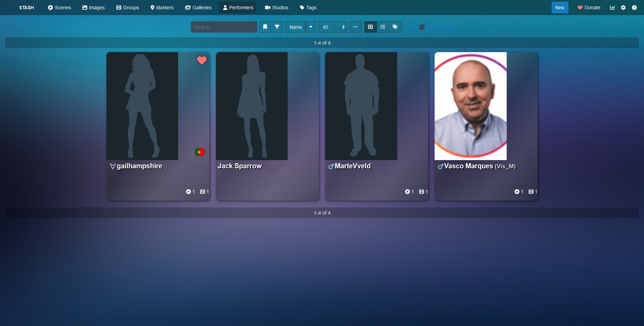Click the bottom "1-4 of 4" pagination text
This screenshot has width=644, height=326.
(x=322, y=213)
